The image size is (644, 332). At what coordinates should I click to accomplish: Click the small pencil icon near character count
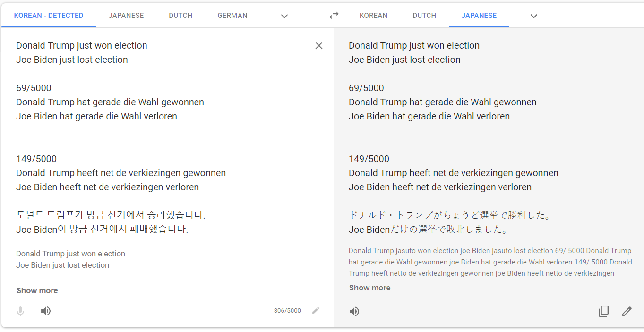(316, 310)
